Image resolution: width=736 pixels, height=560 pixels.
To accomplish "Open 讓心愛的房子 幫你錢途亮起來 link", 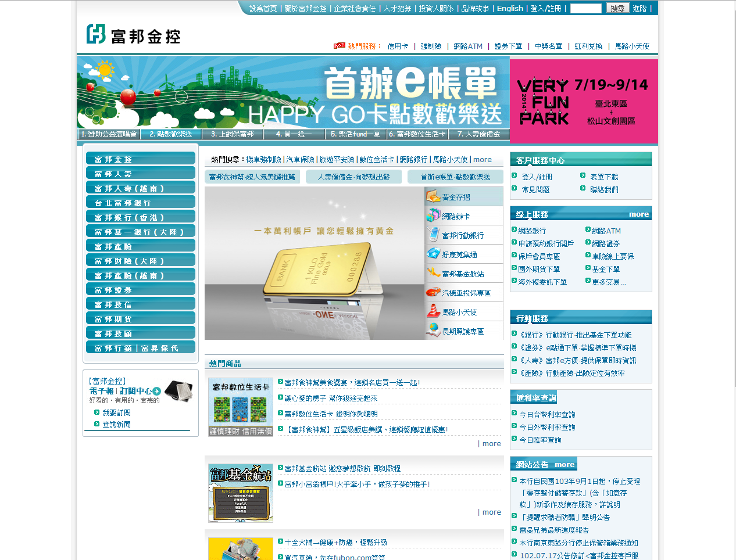I will coord(331,398).
